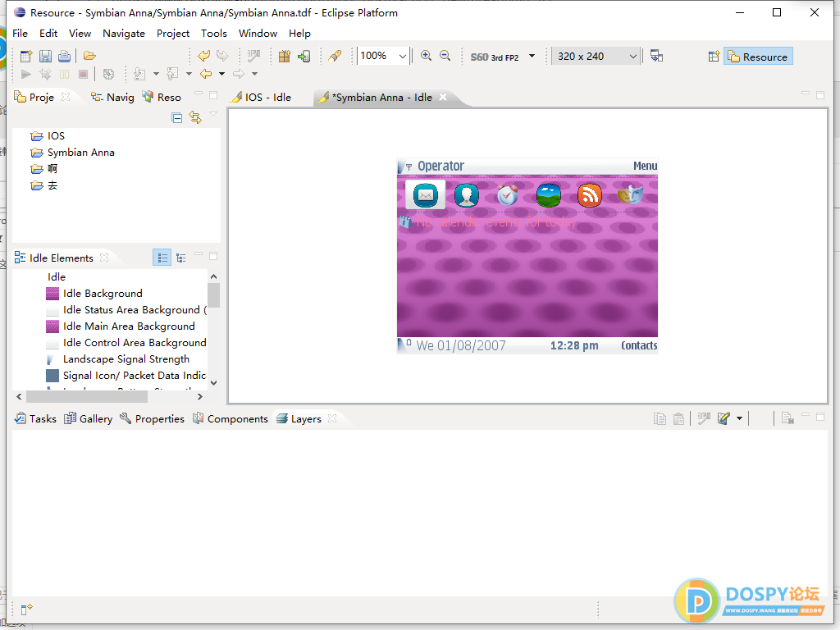This screenshot has height=630, width=840.
Task: Open dropdown next to Layers edit icon
Action: click(x=739, y=418)
